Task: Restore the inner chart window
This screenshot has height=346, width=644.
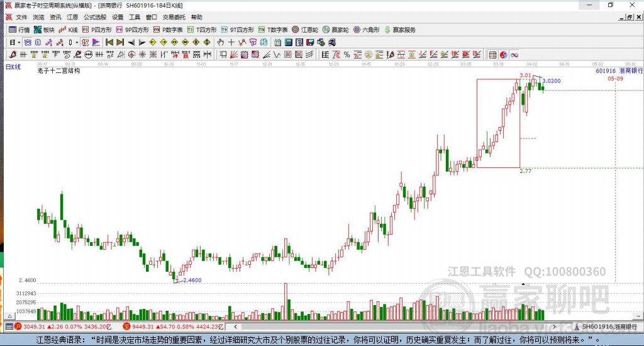Action: [630, 17]
